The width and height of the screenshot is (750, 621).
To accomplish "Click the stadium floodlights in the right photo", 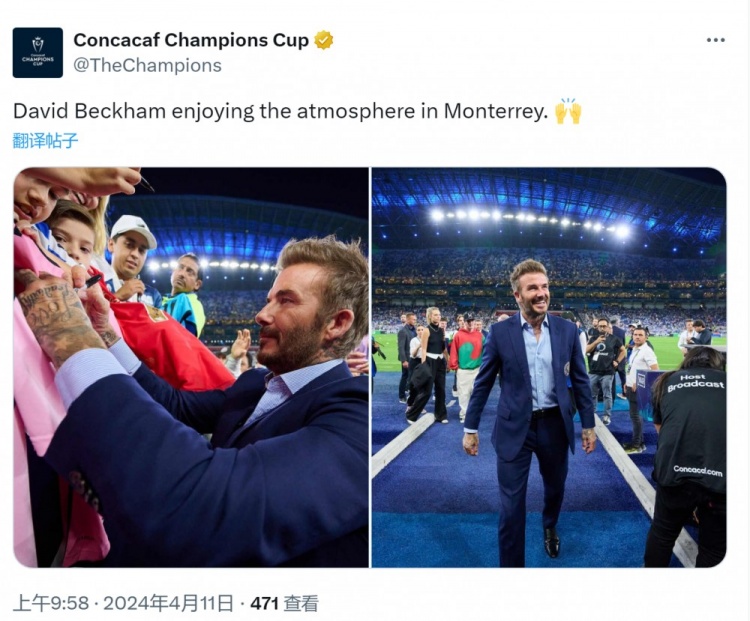I will point(530,217).
